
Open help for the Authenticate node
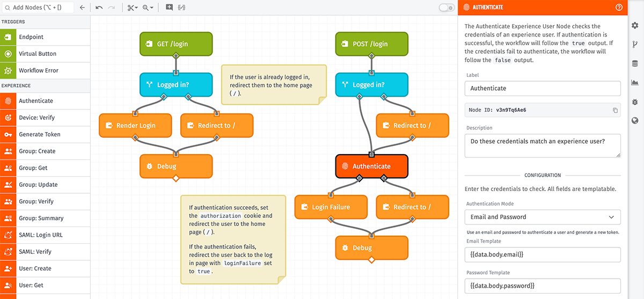[619, 8]
